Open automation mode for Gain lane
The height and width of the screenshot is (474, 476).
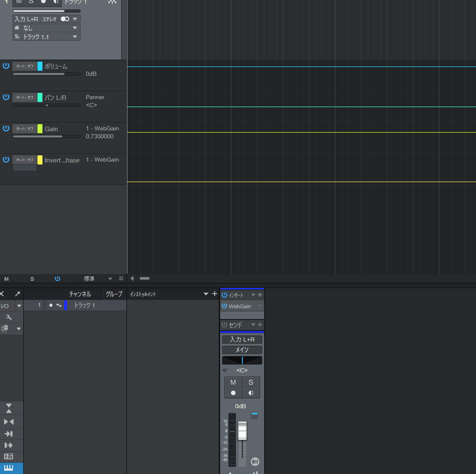[x=25, y=129]
